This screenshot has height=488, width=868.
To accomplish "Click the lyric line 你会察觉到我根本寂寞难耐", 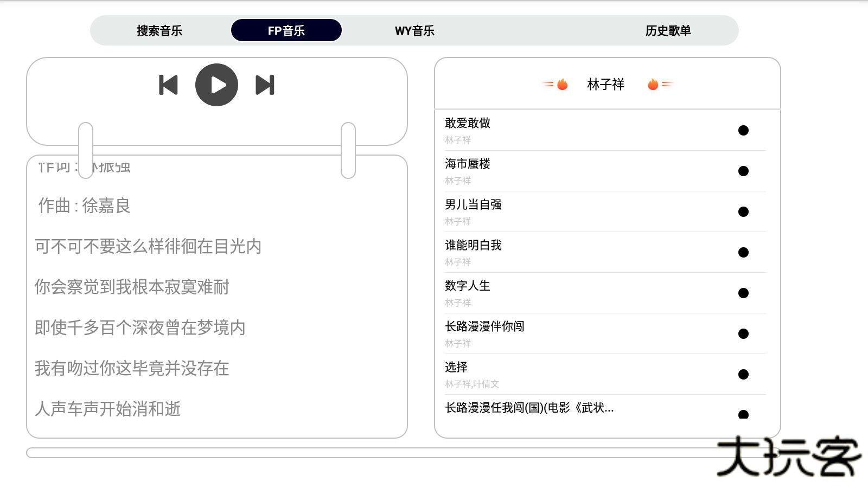I will tap(132, 287).
